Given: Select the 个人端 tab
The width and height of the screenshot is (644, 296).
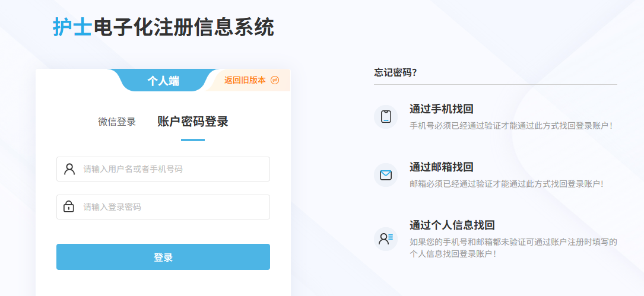Looking at the screenshot, I should tap(163, 81).
